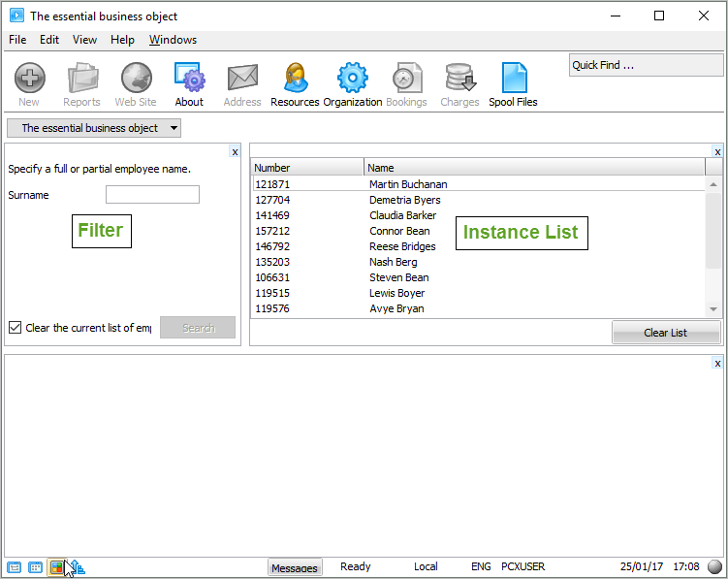728x579 pixels.
Task: Click the list scrollbar down arrow
Action: pos(713,309)
